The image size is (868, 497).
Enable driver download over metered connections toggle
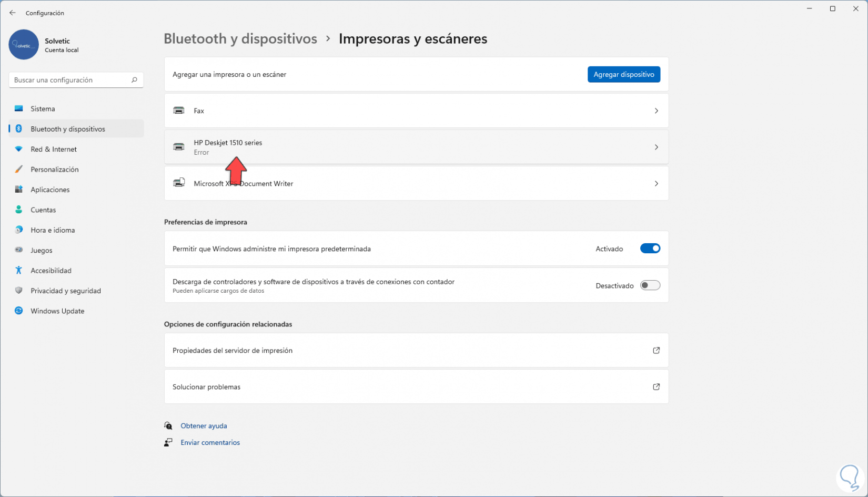coord(650,285)
